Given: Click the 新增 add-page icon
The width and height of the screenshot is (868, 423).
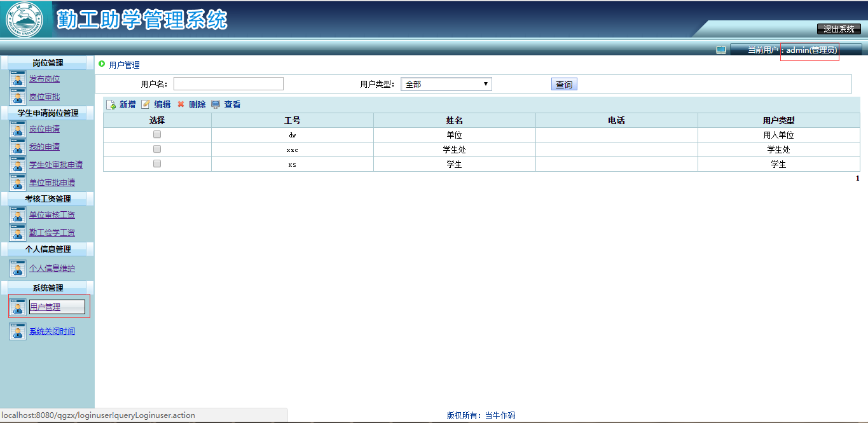Looking at the screenshot, I should [111, 105].
